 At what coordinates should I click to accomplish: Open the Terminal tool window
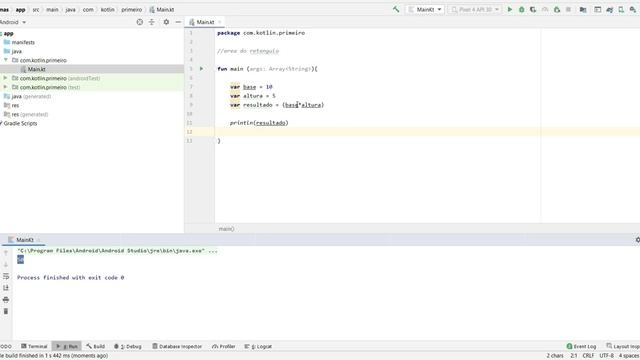(34, 346)
